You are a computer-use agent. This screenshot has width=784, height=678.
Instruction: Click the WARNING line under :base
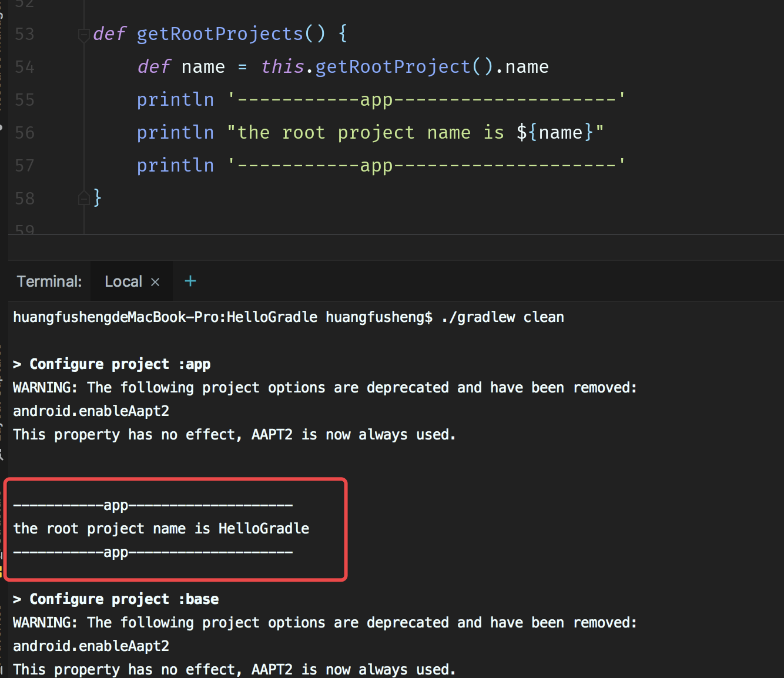(x=325, y=623)
